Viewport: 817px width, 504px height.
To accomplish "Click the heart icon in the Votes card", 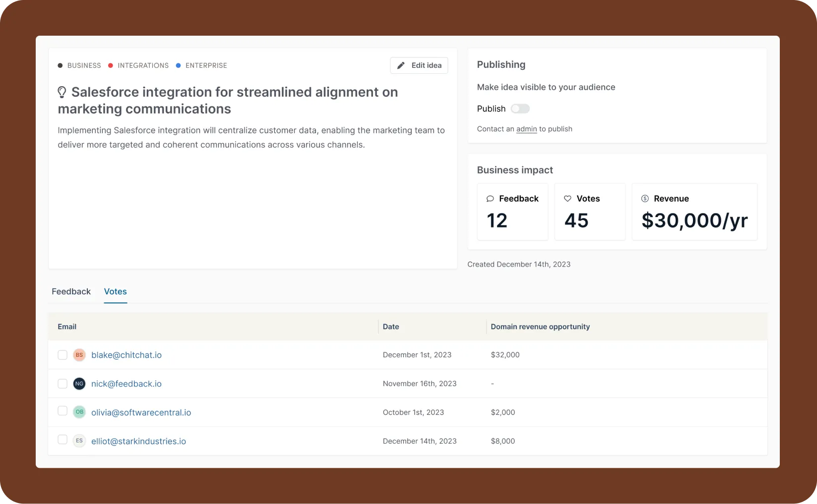I will [x=567, y=198].
